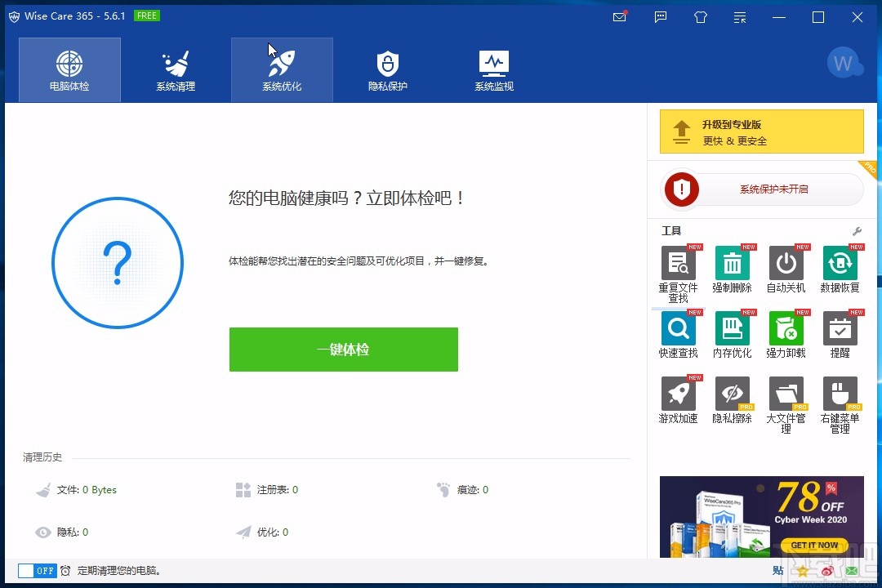Click 升级到专业版 upgrade banner

pyautogui.click(x=762, y=131)
